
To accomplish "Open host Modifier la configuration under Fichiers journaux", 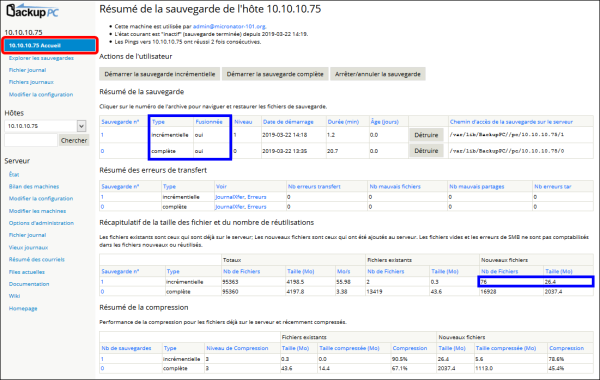I will click(41, 95).
